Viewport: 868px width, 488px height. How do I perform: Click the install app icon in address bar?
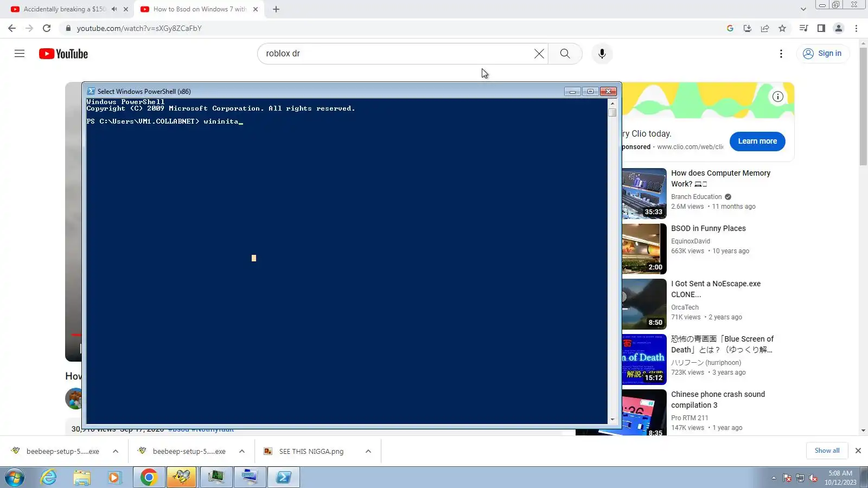[x=748, y=28]
